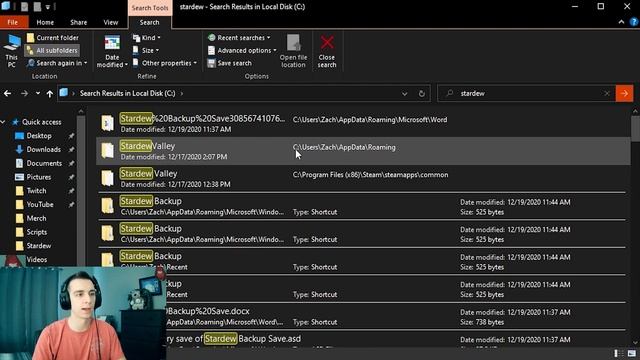Click Open file location button
Screen dimensions: 640x360
click(293, 51)
